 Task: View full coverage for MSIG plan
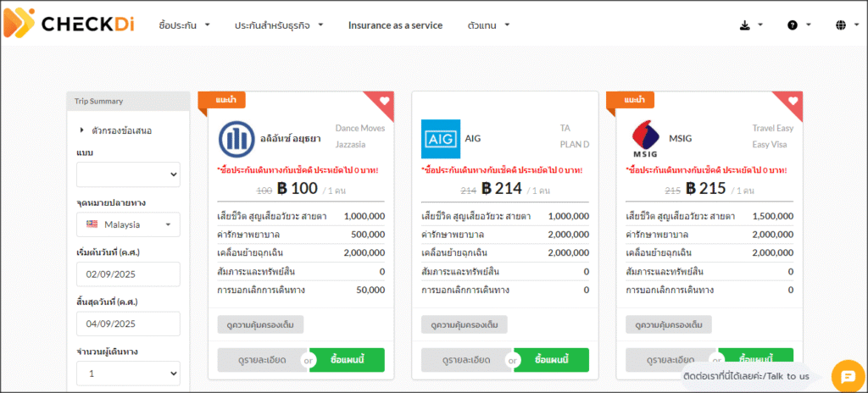point(669,325)
